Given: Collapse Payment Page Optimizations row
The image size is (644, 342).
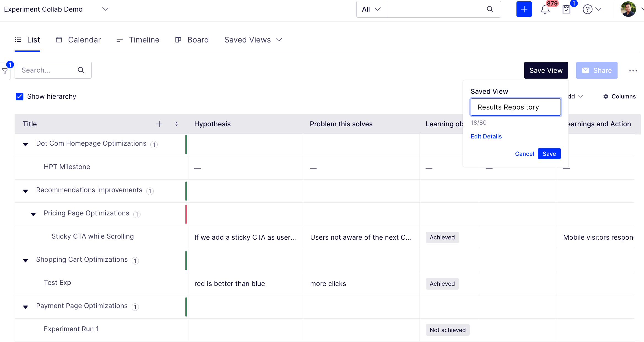Looking at the screenshot, I should click(25, 307).
